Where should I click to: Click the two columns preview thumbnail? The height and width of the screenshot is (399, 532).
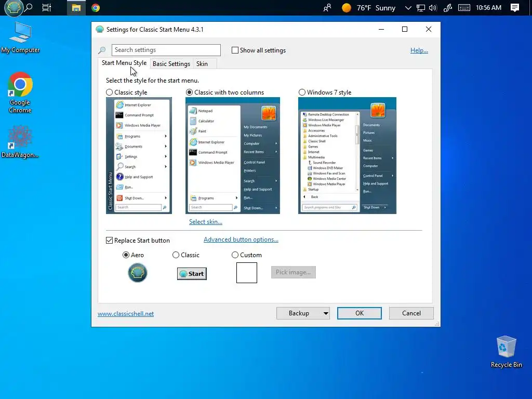click(232, 155)
